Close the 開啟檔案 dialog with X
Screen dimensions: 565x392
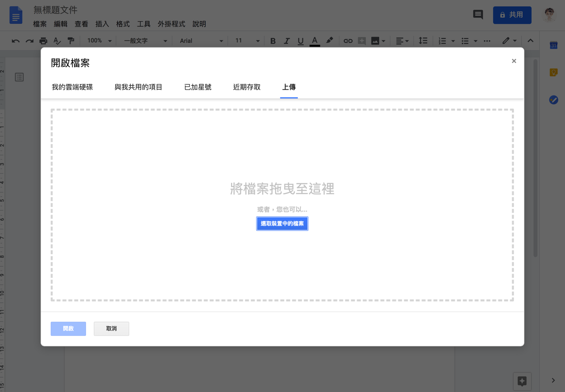514,61
